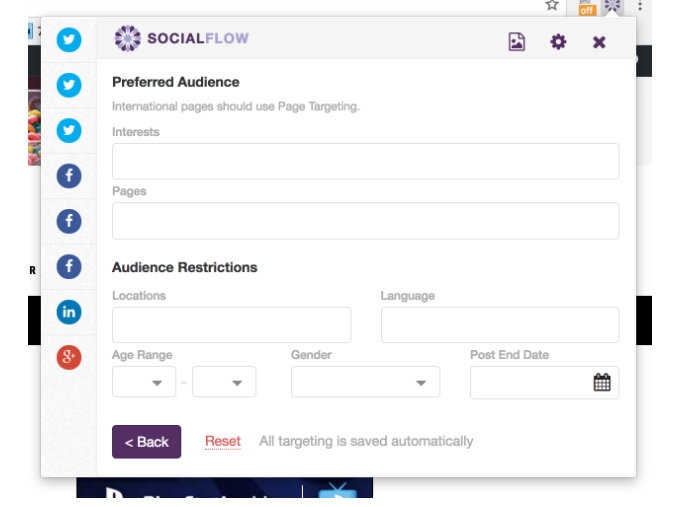Click the Language input field
The height and width of the screenshot is (507, 673).
500,325
